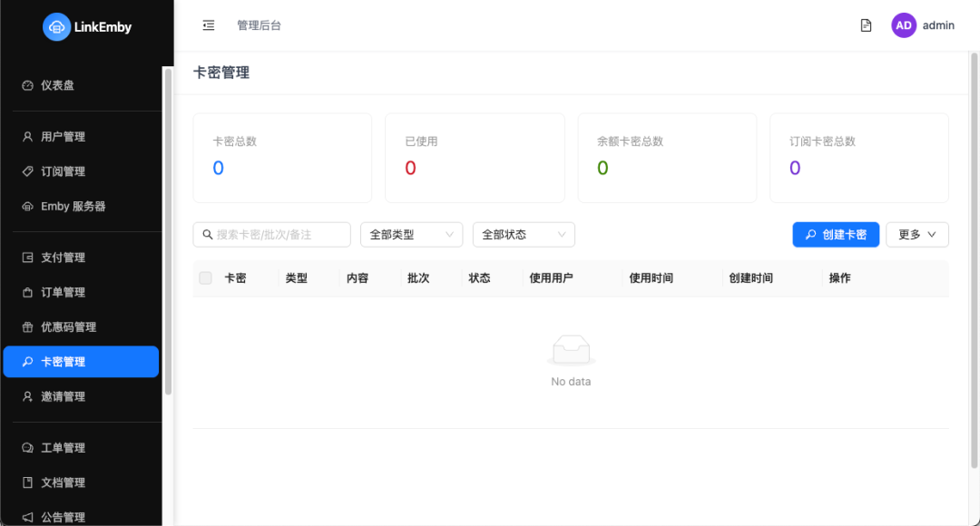980x526 pixels.
Task: Toggle the select-all checkbox in table header
Action: point(205,278)
